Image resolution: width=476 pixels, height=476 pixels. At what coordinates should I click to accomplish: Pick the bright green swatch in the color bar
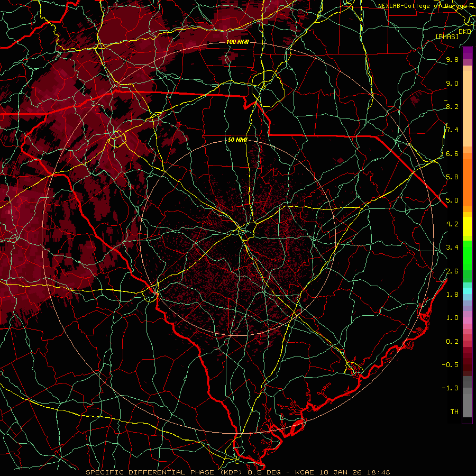pyautogui.click(x=467, y=256)
